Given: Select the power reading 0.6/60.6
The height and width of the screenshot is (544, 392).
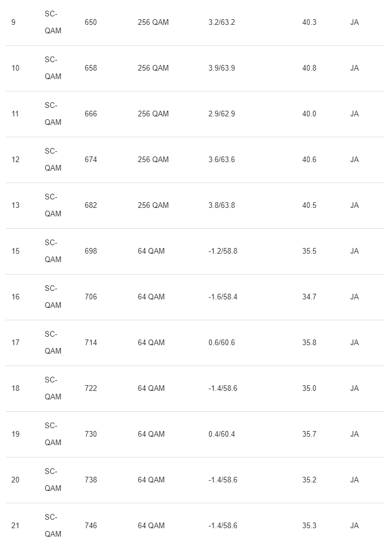Looking at the screenshot, I should pyautogui.click(x=222, y=343).
